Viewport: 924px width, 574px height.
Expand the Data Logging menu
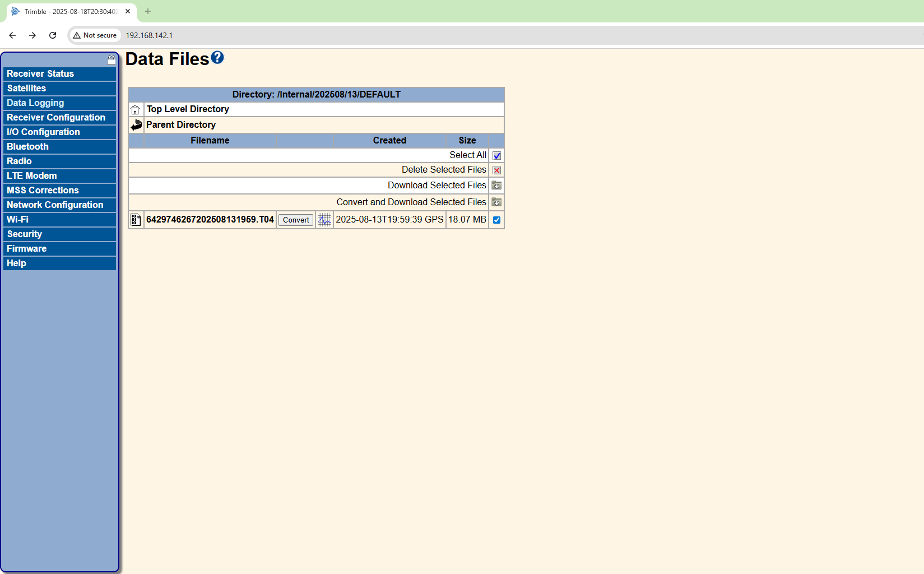(35, 103)
